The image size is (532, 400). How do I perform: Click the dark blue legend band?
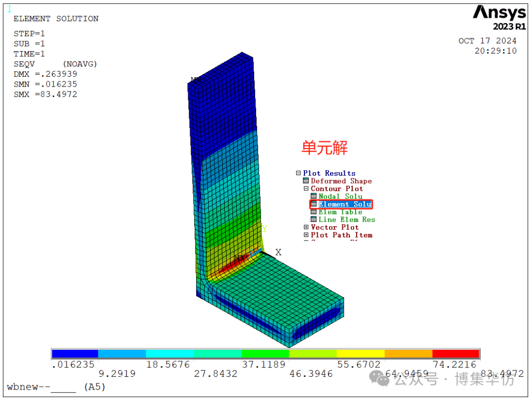pyautogui.click(x=75, y=354)
